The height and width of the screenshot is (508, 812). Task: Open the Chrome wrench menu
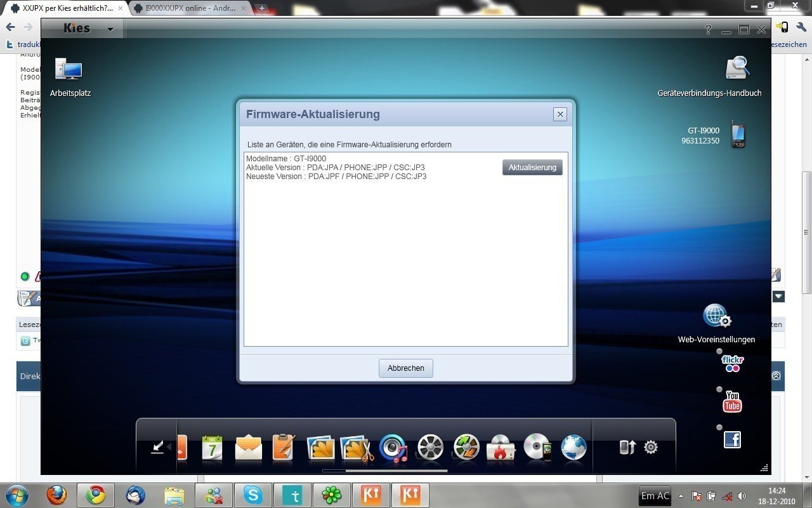coord(801,27)
